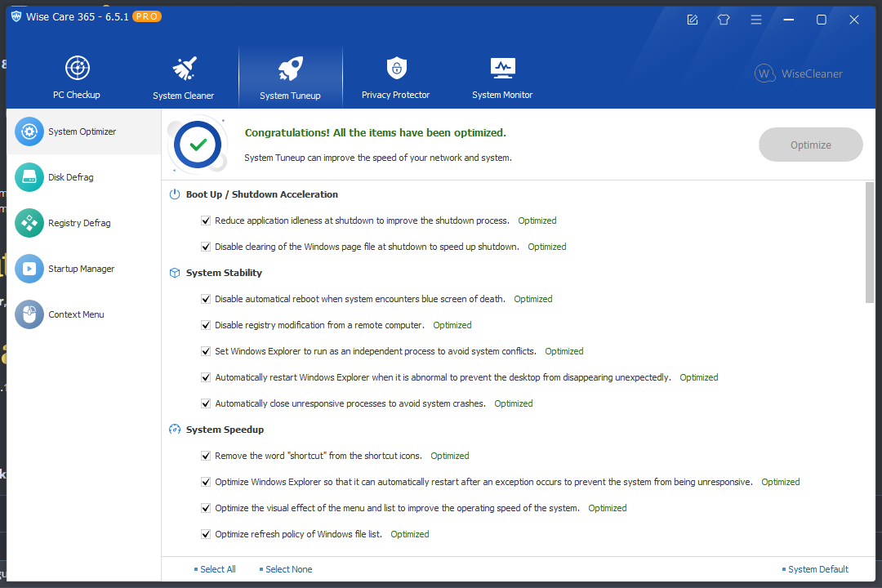Click the Wise Care 365 - 6.5.1 title
This screenshot has width=882, height=588.
coord(78,17)
